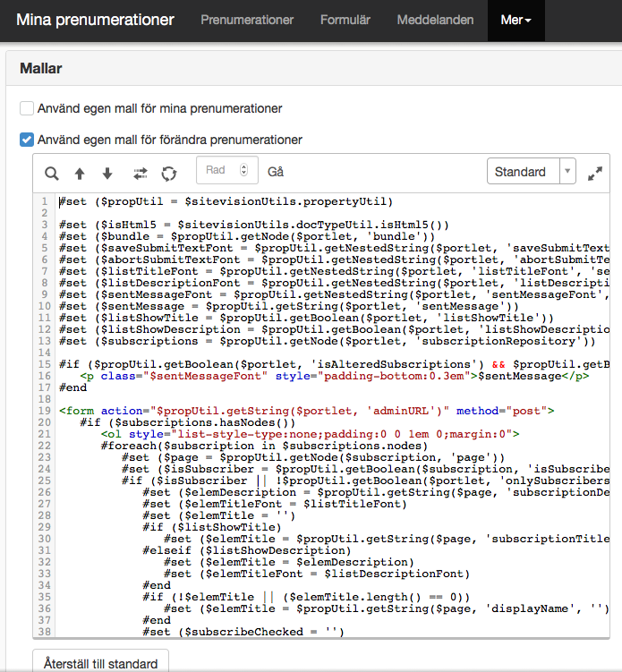Viewport: 622px width, 672px height.
Task: Click the replace-all circular arrows icon
Action: [x=169, y=174]
